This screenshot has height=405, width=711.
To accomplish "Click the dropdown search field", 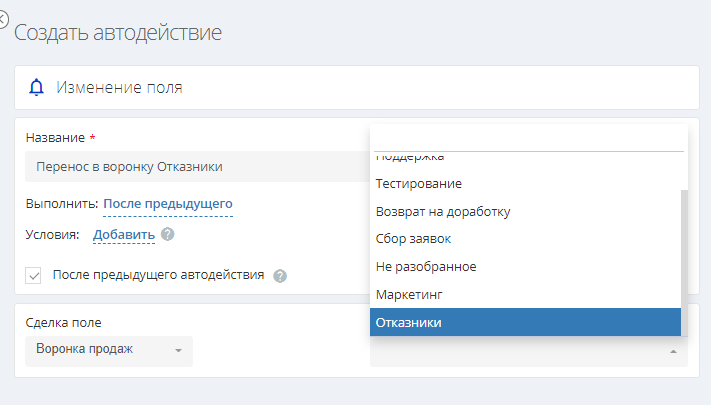I will (528, 140).
